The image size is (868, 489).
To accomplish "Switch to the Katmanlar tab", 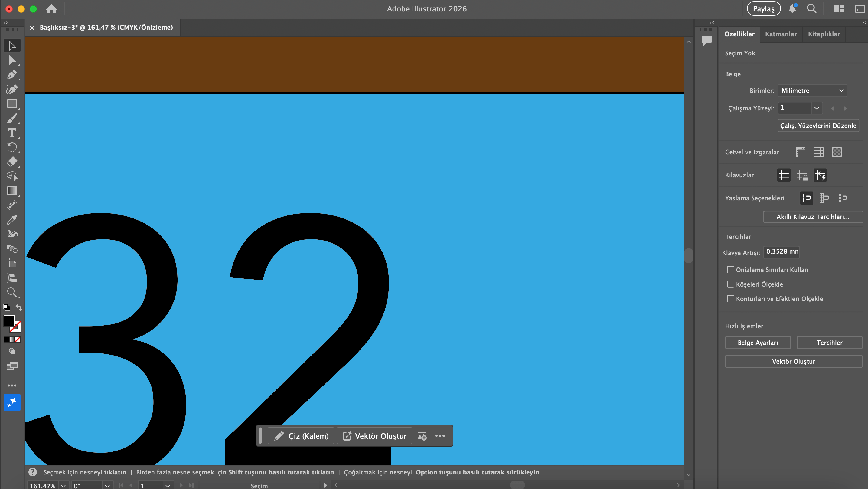I will point(781,34).
